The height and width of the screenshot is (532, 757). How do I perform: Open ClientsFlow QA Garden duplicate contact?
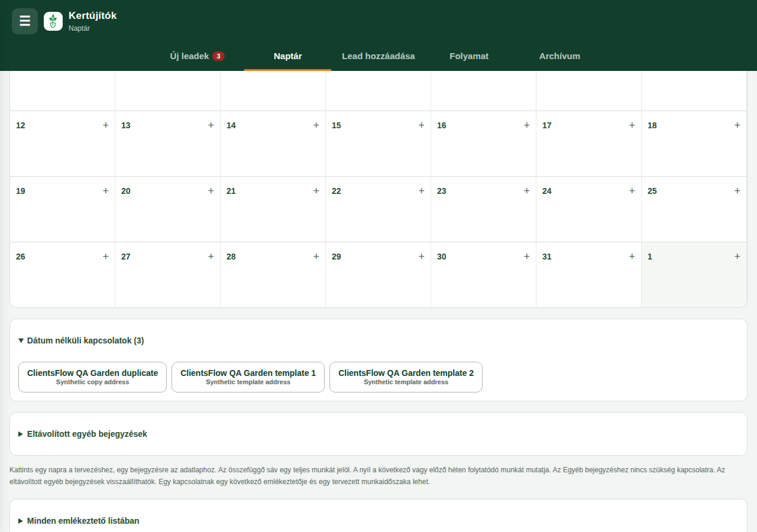[x=93, y=377]
